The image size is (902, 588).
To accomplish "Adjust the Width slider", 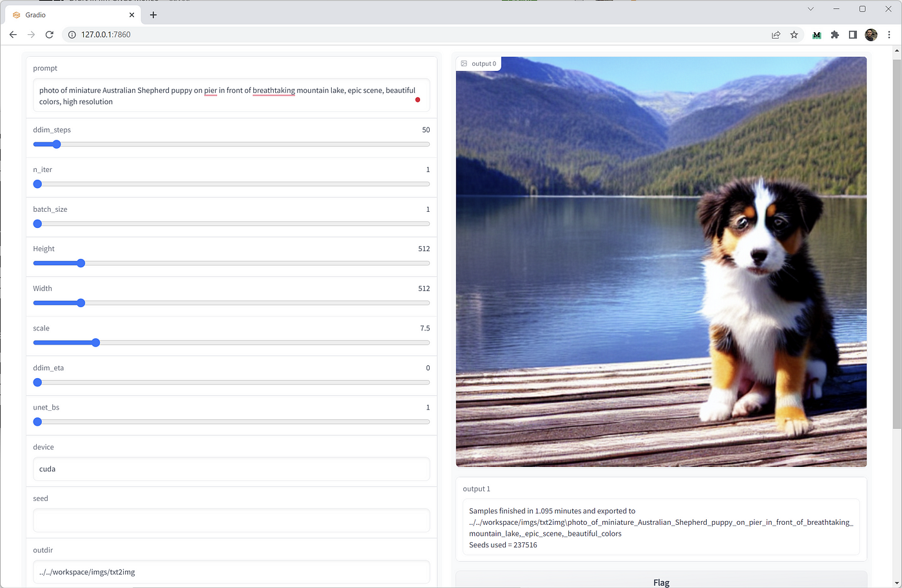I will click(231, 303).
